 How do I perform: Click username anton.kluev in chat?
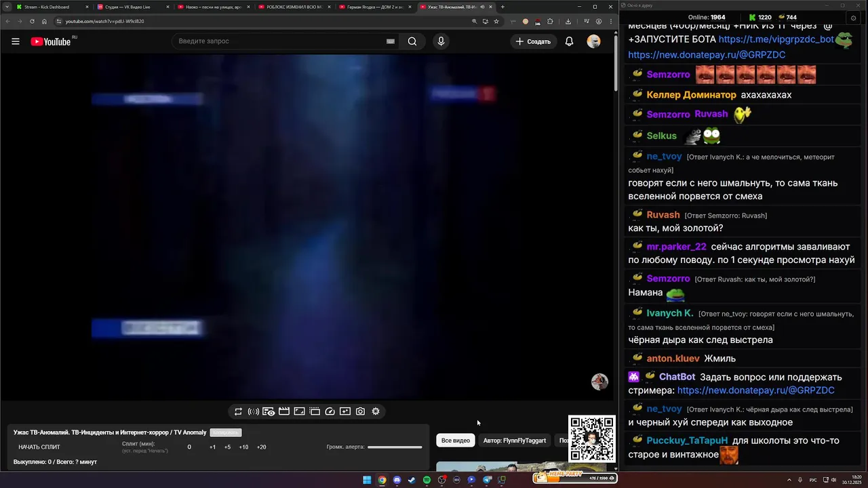[673, 359]
